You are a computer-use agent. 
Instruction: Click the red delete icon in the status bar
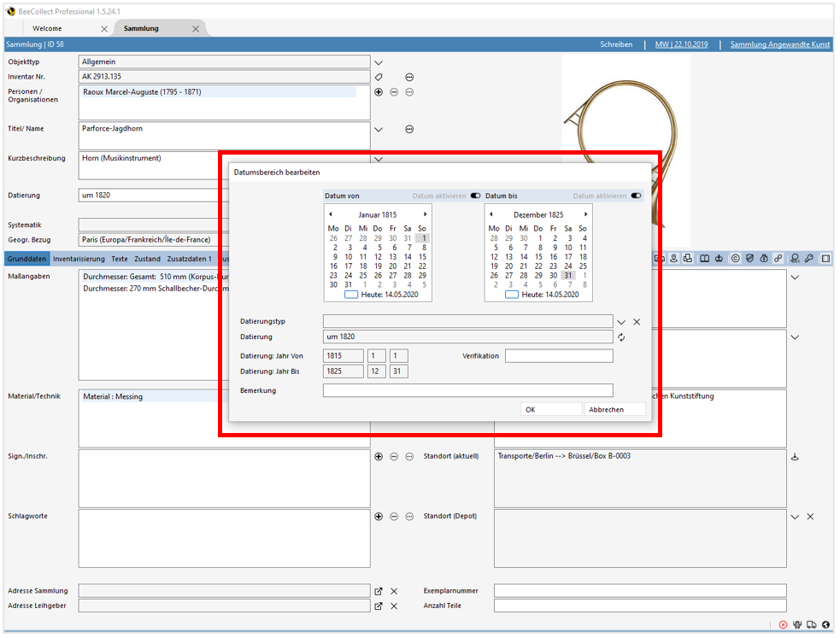click(784, 624)
